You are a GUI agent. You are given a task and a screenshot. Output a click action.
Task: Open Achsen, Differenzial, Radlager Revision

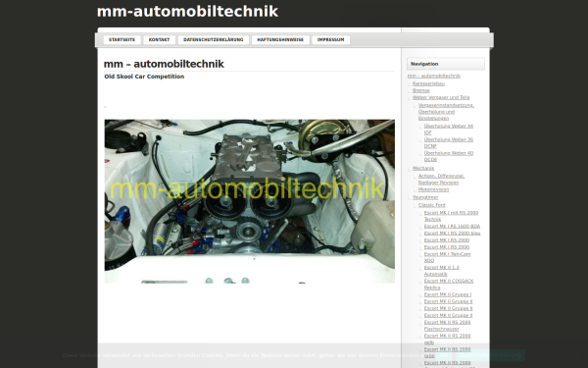[441, 180]
